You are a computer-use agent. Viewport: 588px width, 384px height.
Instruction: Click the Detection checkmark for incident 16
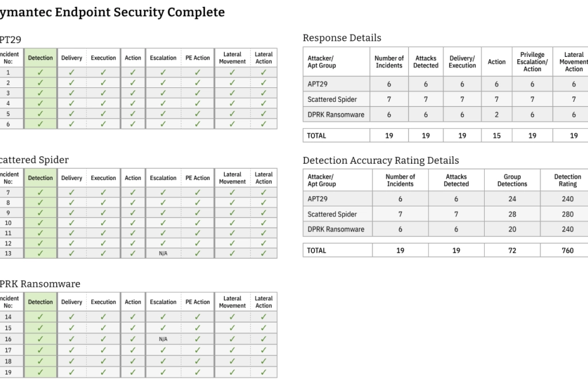(40, 339)
